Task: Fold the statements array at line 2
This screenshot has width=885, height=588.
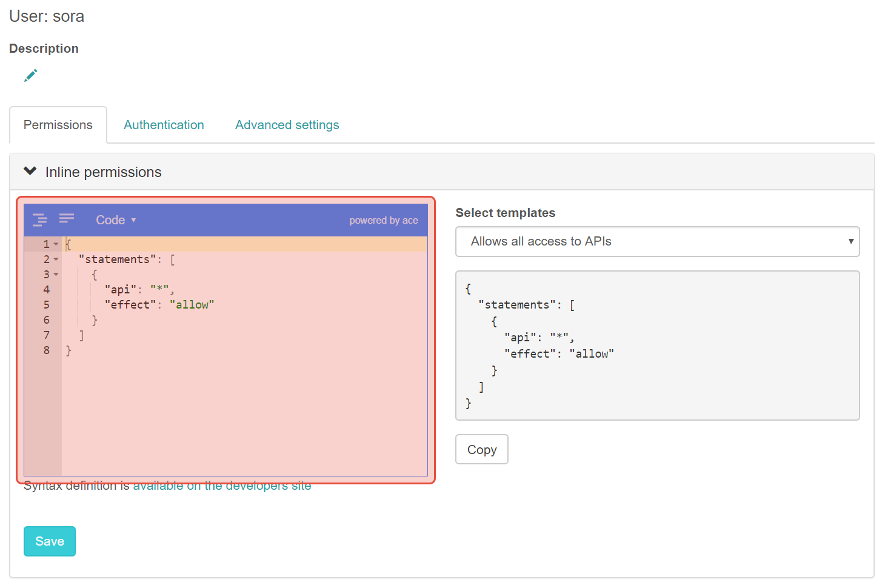Action: pyautogui.click(x=56, y=259)
